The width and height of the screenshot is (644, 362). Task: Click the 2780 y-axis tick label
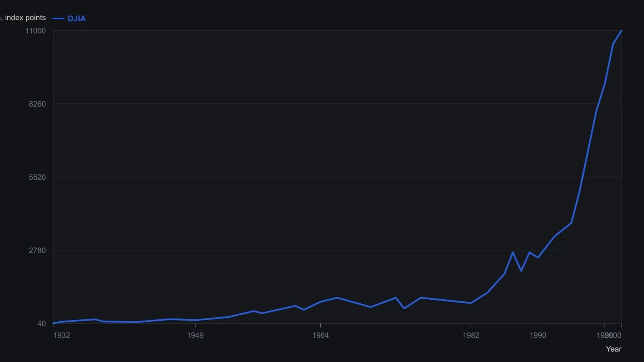tap(37, 251)
